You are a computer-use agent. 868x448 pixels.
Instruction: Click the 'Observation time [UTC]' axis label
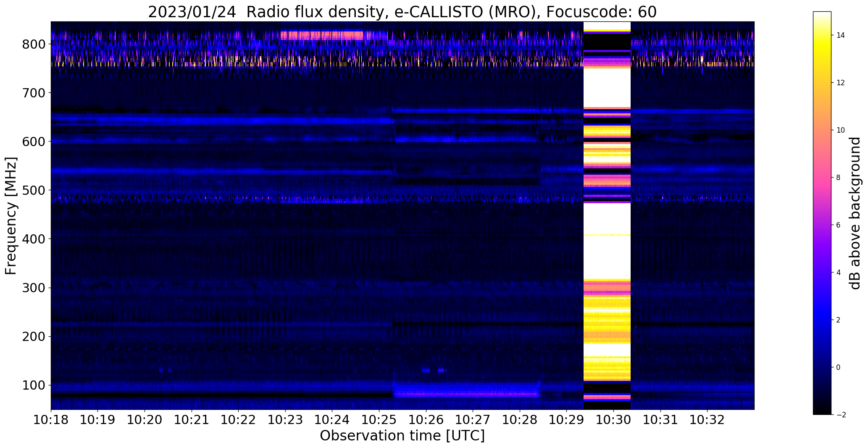[402, 436]
